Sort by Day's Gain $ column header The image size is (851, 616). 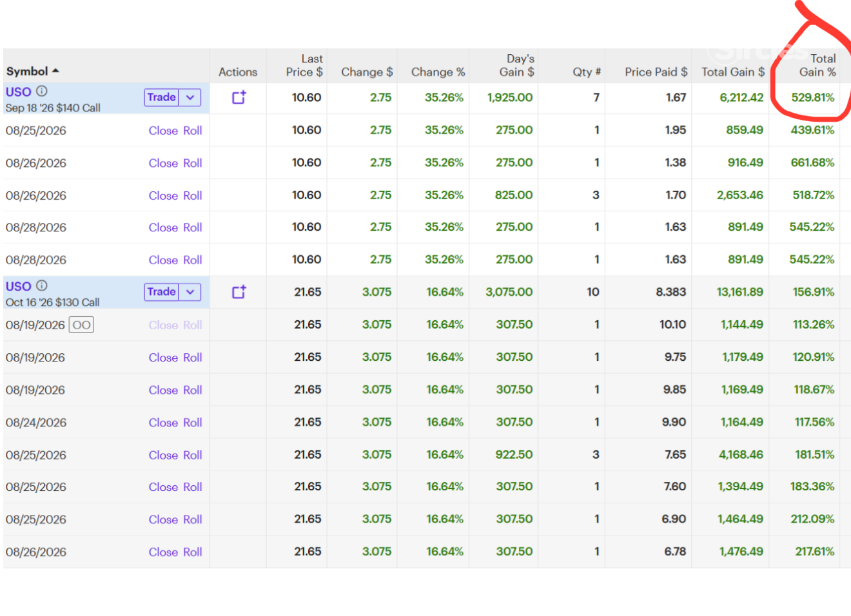pos(516,65)
